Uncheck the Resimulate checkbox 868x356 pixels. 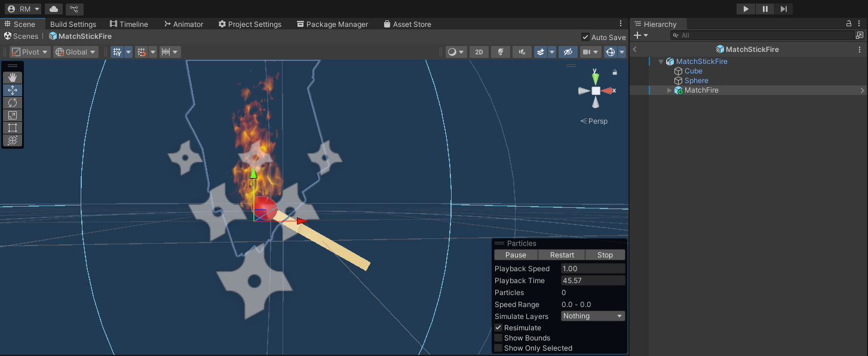point(498,328)
